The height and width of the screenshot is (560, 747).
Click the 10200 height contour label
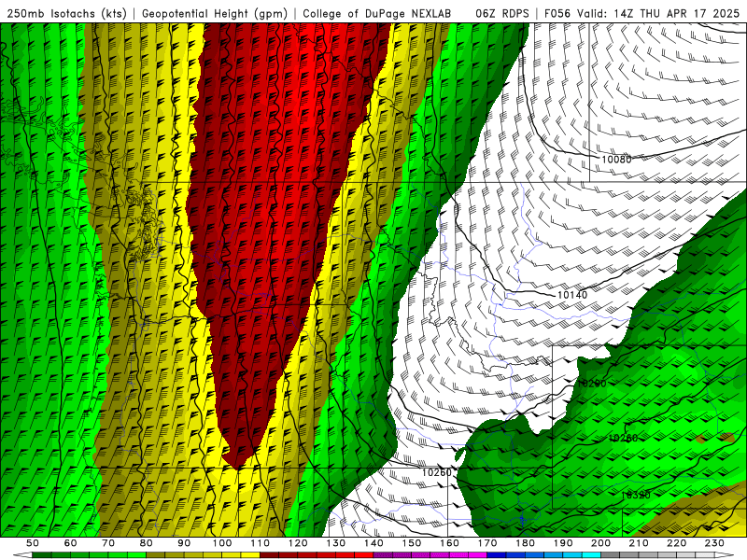pos(591,384)
